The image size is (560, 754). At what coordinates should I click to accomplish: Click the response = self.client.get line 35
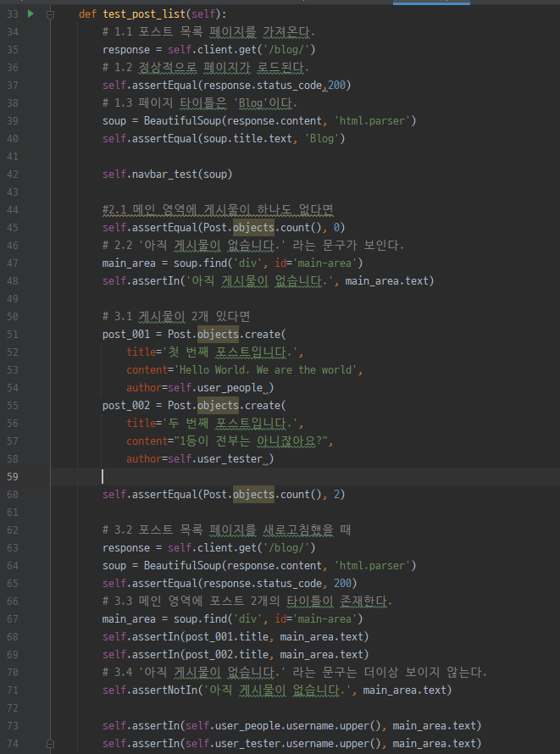click(209, 49)
